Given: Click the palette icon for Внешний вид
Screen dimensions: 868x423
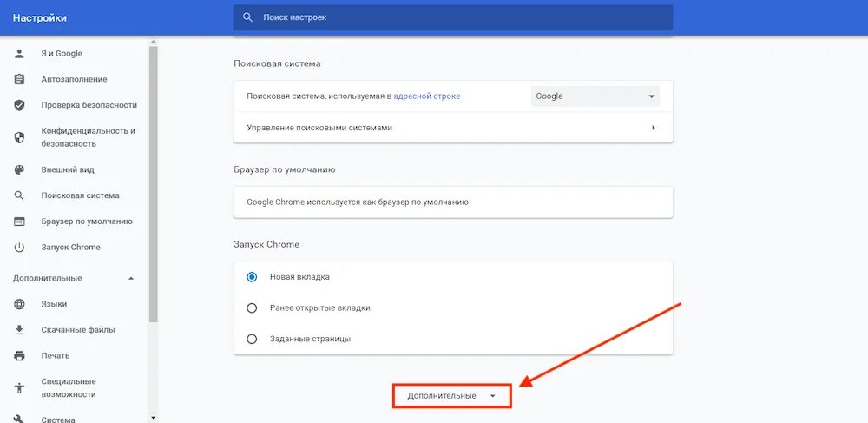Looking at the screenshot, I should point(19,170).
